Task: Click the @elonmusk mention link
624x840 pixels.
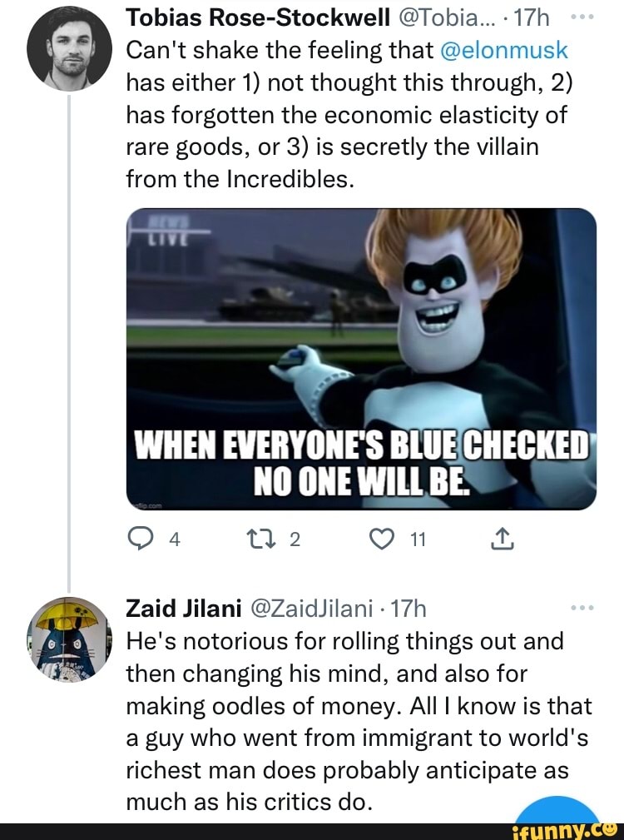Action: (503, 51)
